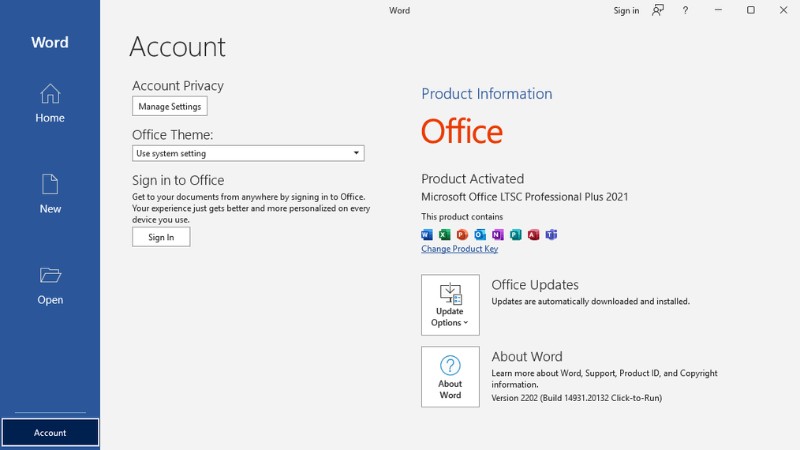Click the Publisher product icon
This screenshot has height=450, width=800.
[516, 234]
